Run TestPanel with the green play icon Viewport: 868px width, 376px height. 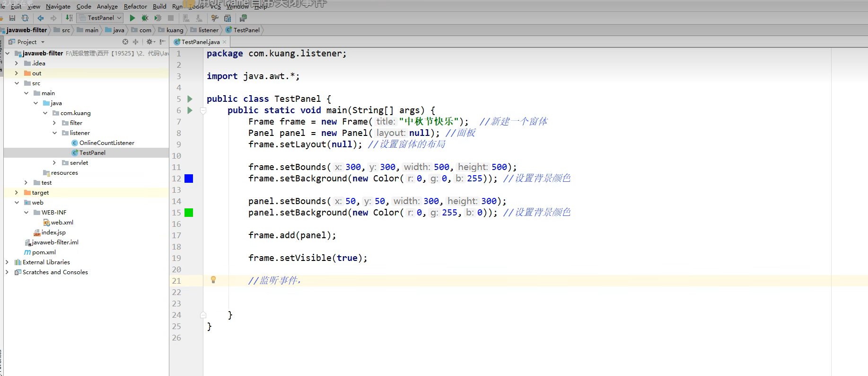pyautogui.click(x=132, y=18)
